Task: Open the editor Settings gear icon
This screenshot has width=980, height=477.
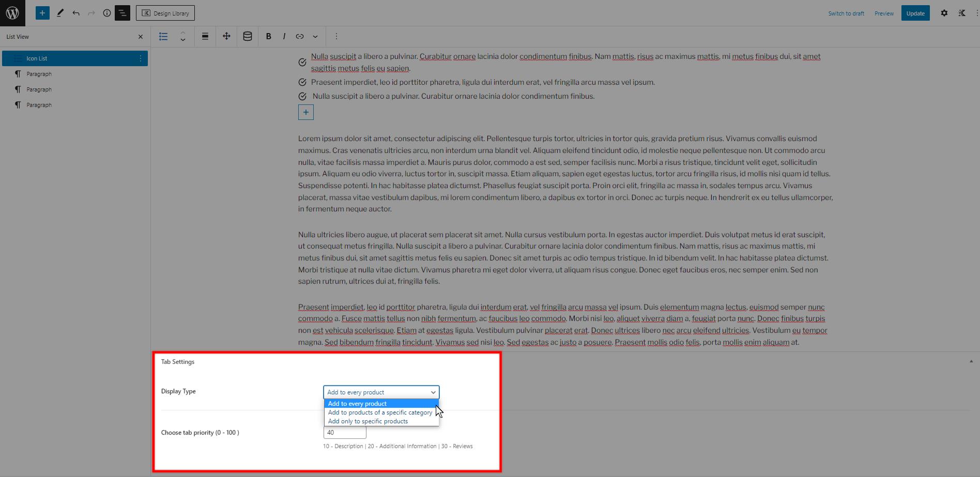Action: [x=944, y=13]
